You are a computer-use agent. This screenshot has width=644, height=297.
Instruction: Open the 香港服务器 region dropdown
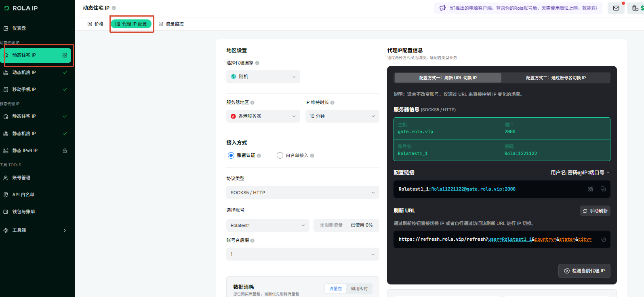click(263, 116)
